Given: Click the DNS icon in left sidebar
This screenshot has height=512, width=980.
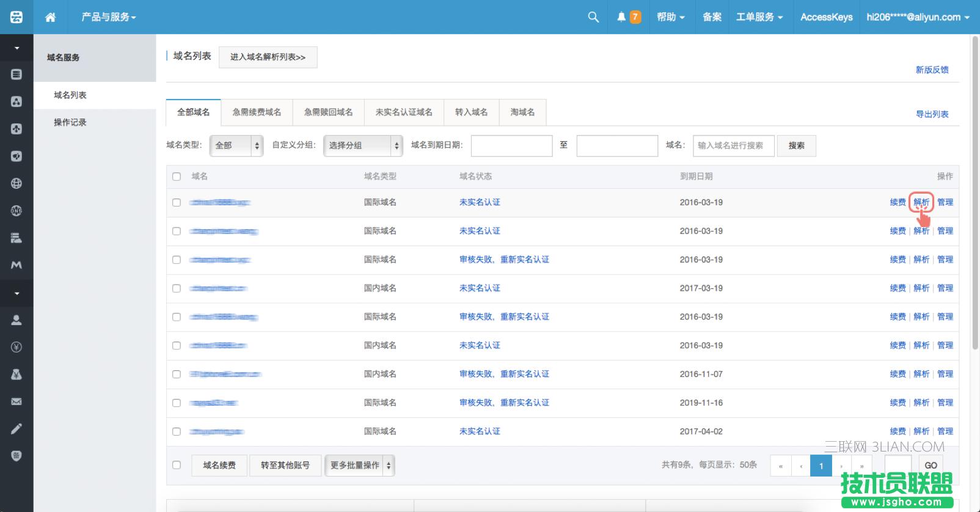Looking at the screenshot, I should (x=16, y=211).
